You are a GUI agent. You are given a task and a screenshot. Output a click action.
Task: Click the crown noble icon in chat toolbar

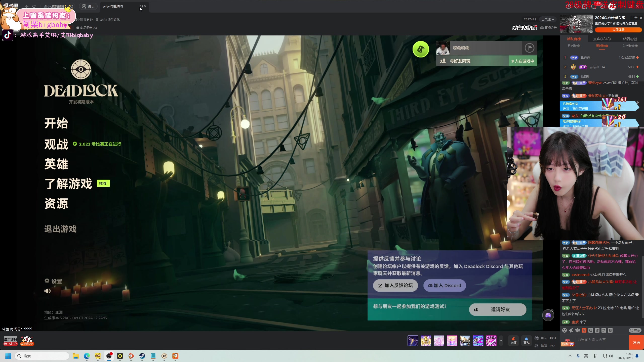578,330
